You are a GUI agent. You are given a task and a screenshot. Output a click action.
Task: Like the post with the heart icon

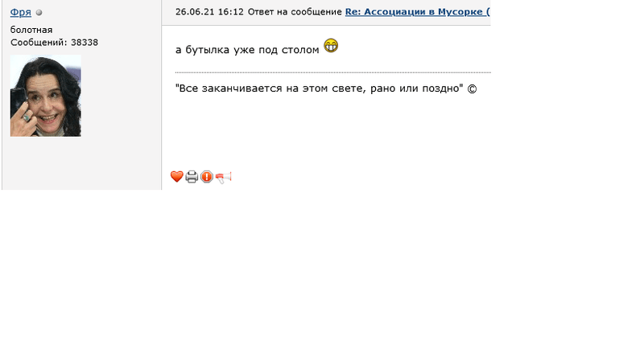click(176, 176)
